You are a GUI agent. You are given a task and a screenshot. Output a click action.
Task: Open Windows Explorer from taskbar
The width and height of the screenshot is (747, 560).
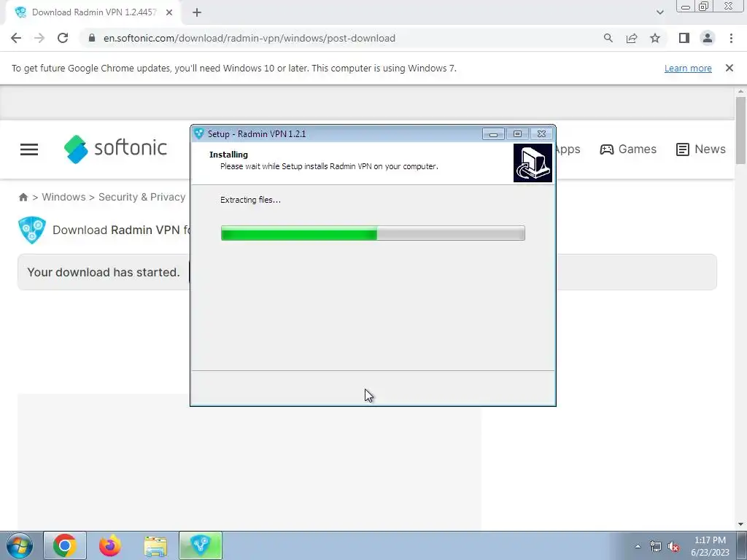[155, 545]
